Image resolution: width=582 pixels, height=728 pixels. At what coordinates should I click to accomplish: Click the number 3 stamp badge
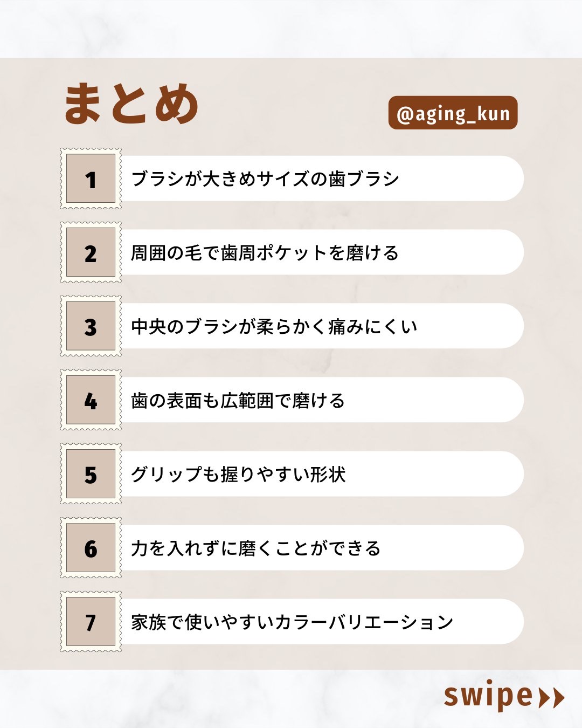[x=91, y=326]
